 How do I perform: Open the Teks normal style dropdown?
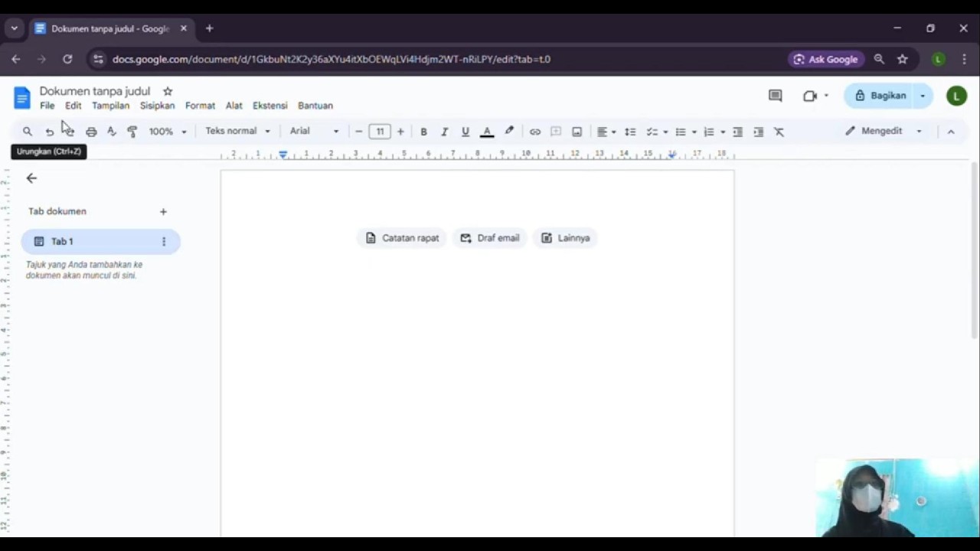click(x=237, y=131)
